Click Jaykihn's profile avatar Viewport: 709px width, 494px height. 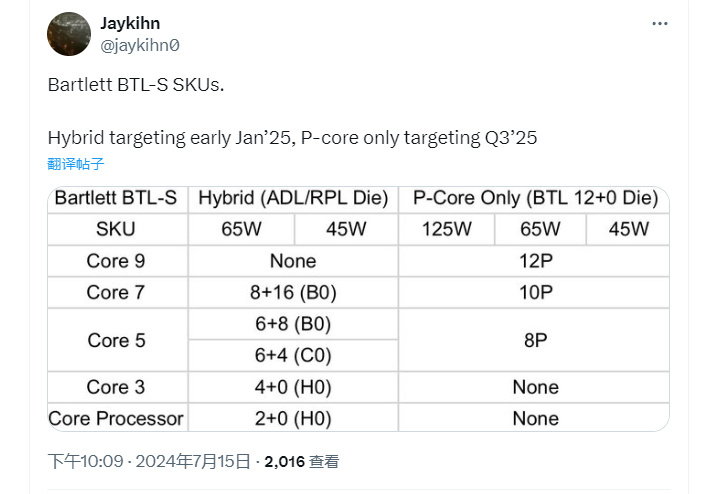coord(69,34)
